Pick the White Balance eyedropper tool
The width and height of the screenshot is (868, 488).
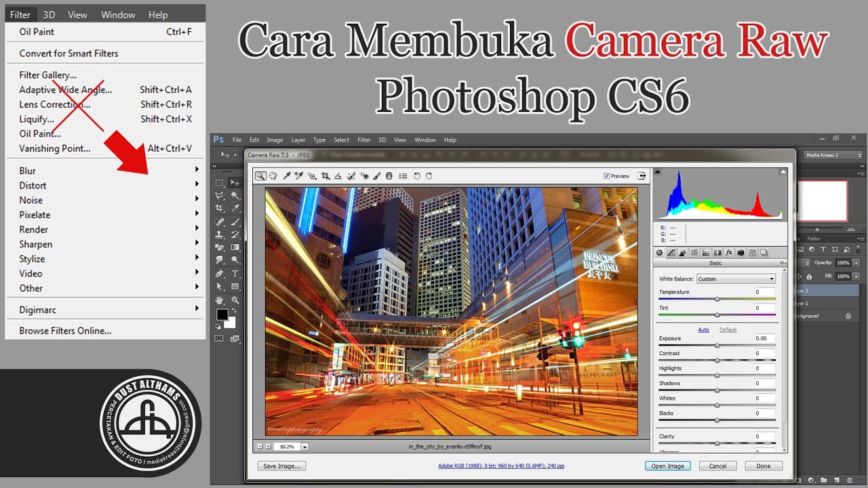pyautogui.click(x=287, y=176)
